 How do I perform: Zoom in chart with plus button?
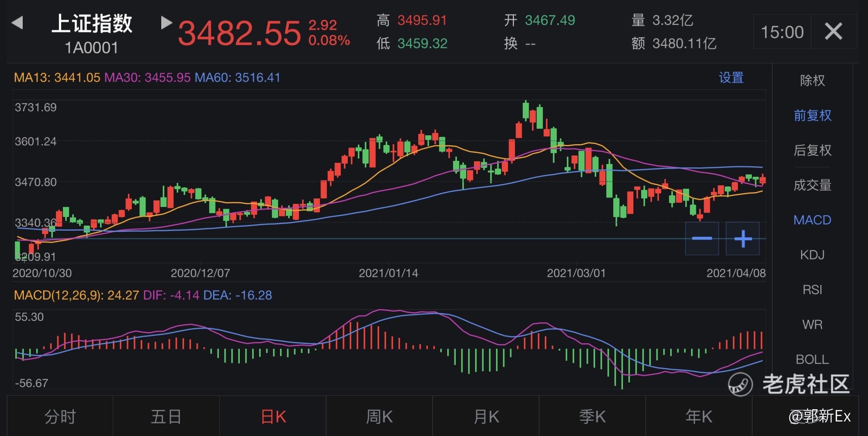(743, 238)
